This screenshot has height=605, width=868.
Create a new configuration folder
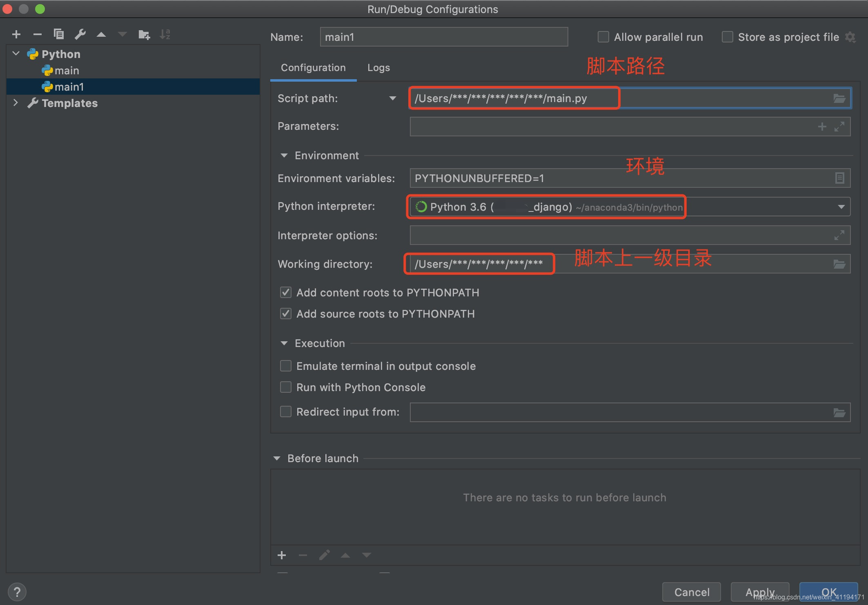(144, 34)
